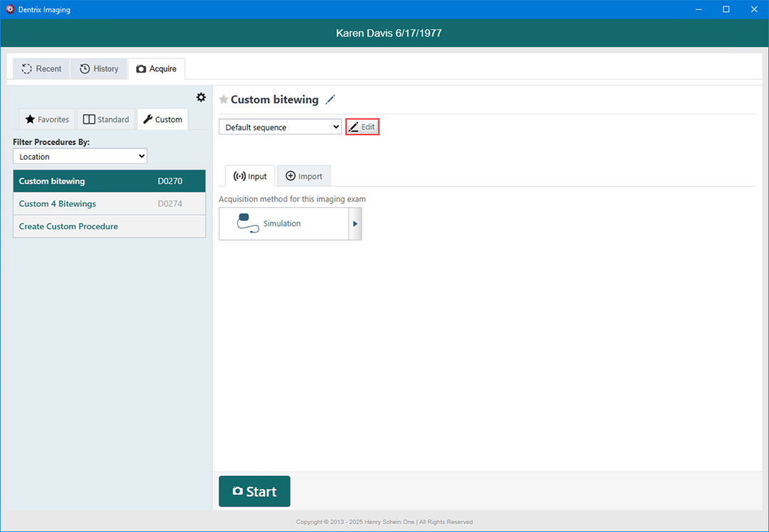Open the Filter Procedures By Location dropdown
Screen dimensions: 769x532
coord(80,157)
